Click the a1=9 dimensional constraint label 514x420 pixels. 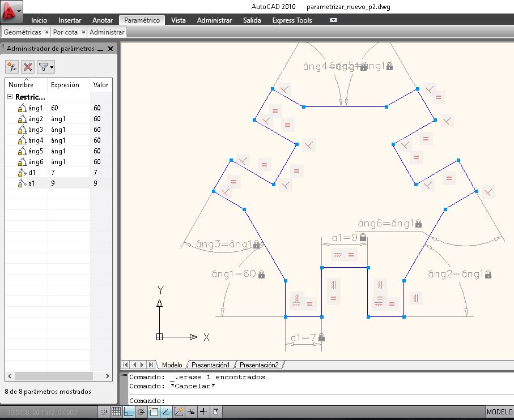(x=349, y=238)
